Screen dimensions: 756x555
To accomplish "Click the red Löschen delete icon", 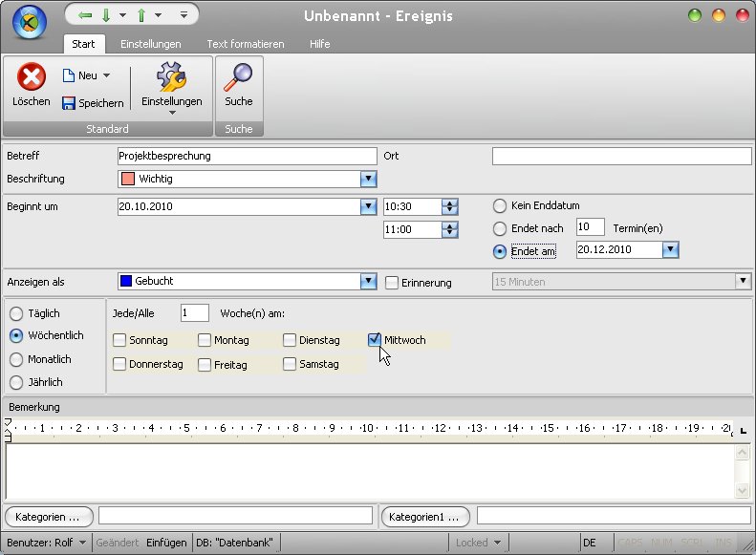I will click(x=32, y=76).
